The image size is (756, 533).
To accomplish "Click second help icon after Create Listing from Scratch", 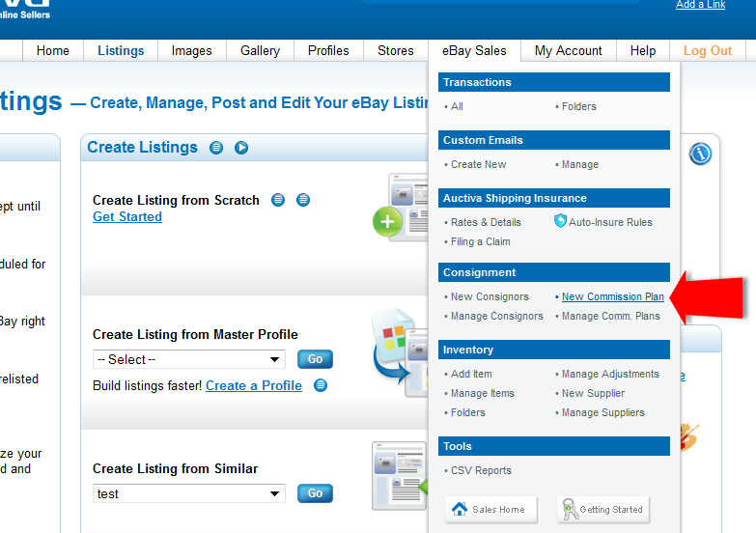I will pyautogui.click(x=303, y=200).
